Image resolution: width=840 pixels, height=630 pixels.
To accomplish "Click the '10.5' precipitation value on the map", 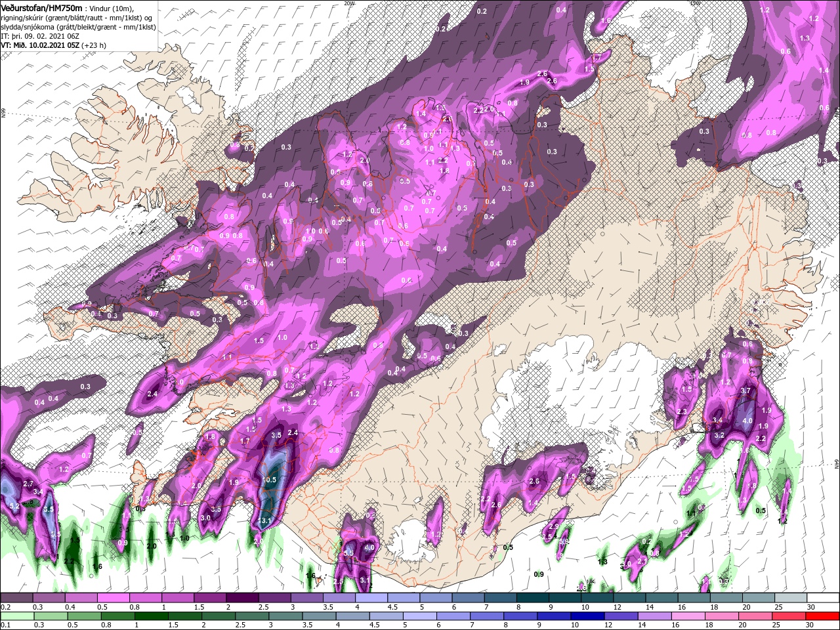I will 270,480.
